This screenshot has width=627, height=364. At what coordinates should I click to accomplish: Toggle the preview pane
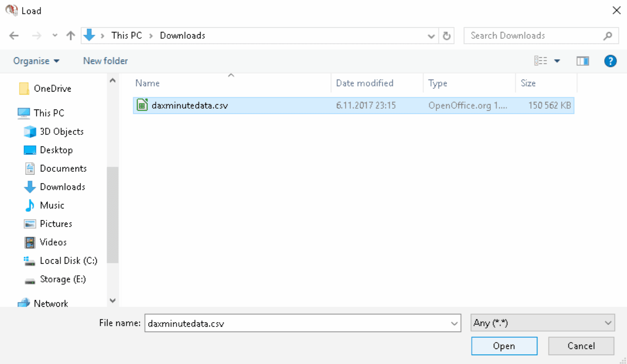tap(583, 61)
